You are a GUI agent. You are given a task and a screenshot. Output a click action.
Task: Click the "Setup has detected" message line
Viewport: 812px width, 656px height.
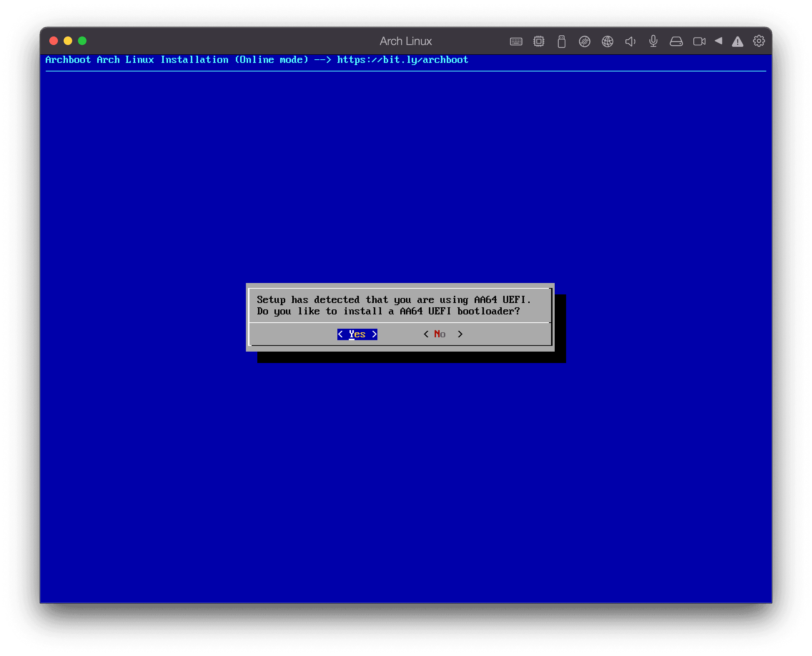(394, 300)
